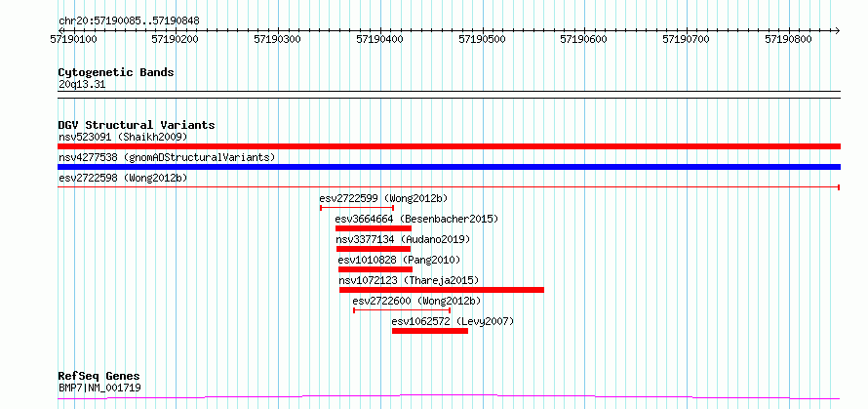Click ruler position 57190100

[x=74, y=39]
